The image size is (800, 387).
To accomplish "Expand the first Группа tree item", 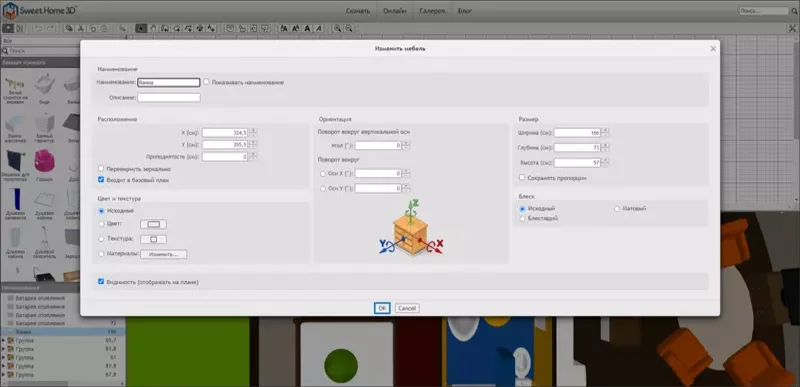I will [4, 339].
